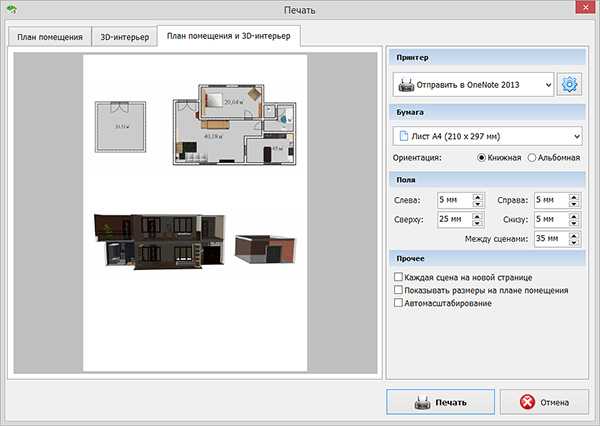Screen dimensions: 600x426
Task: Click the printer icon beside OneNote 2013
Action: tap(408, 85)
